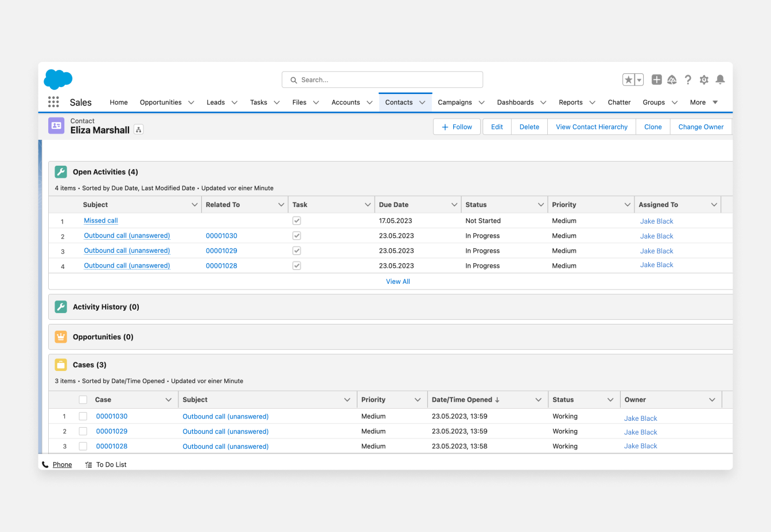771x532 pixels.
Task: Open the notifications bell
Action: click(x=720, y=80)
